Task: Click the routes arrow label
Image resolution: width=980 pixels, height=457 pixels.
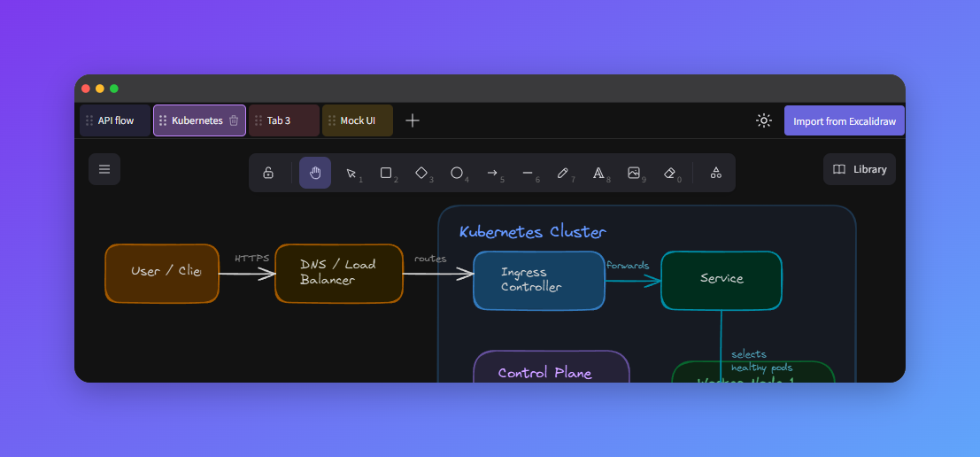Action: (430, 259)
